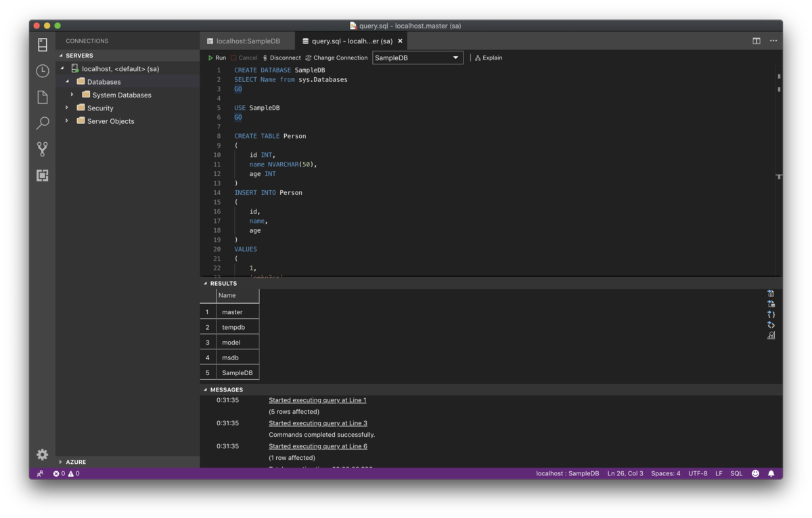
Task: Open the results chart viewer icon
Action: pos(771,335)
